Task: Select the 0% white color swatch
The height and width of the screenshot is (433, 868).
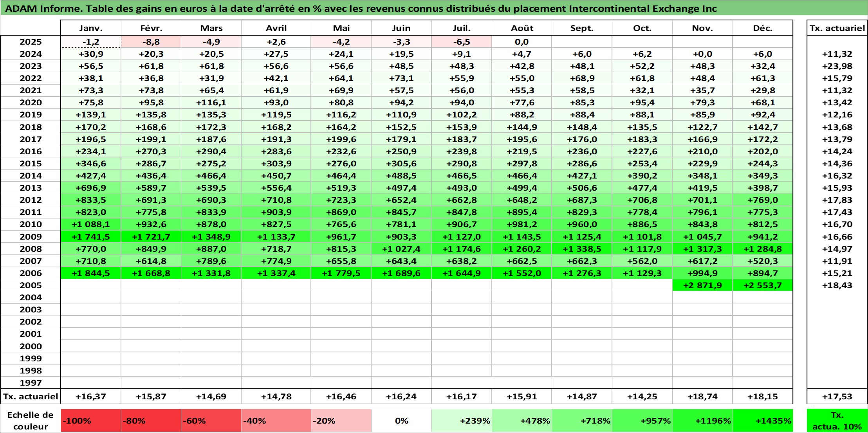Action: (x=401, y=421)
